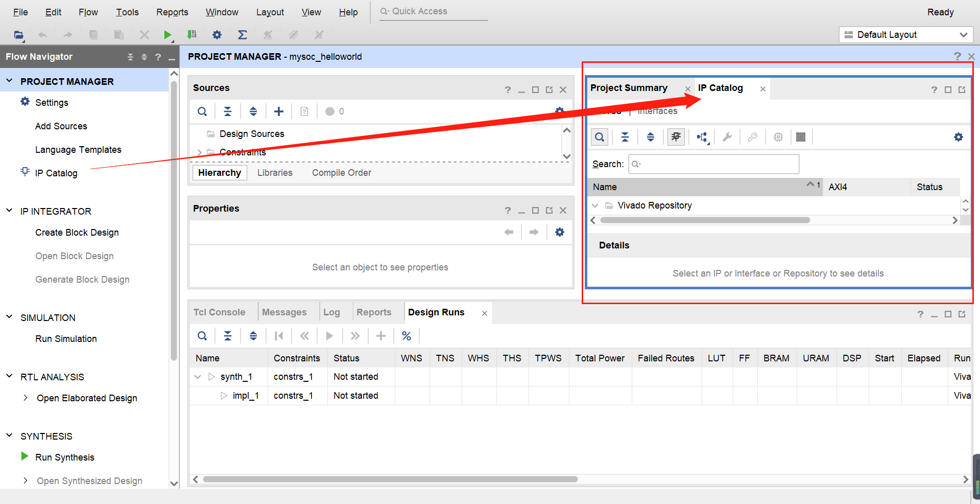
Task: Click Run Simulation
Action: [66, 339]
